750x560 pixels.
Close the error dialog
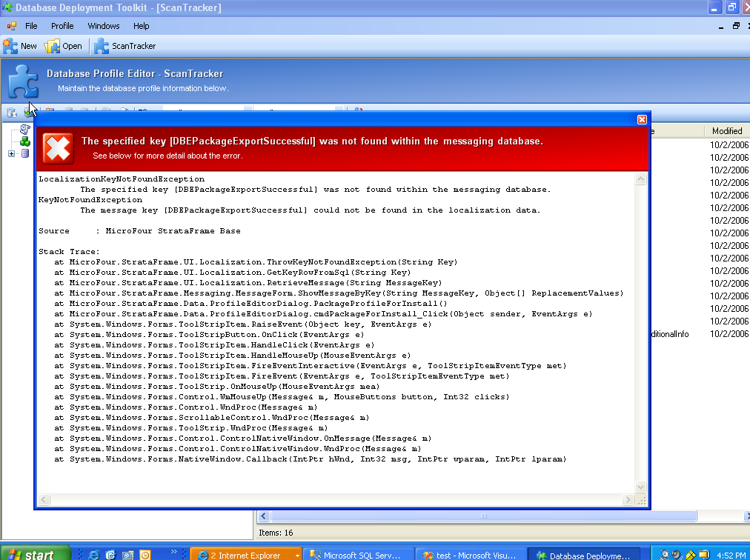click(642, 119)
